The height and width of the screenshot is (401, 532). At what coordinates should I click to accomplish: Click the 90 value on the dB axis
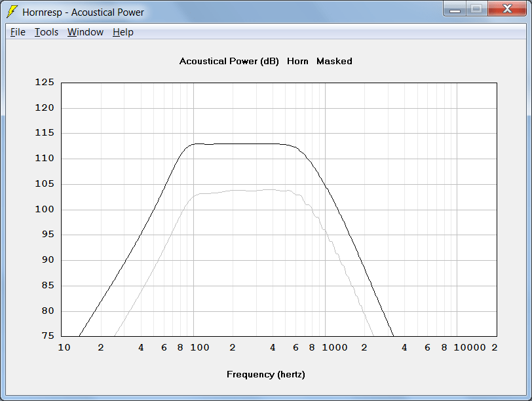tap(48, 260)
